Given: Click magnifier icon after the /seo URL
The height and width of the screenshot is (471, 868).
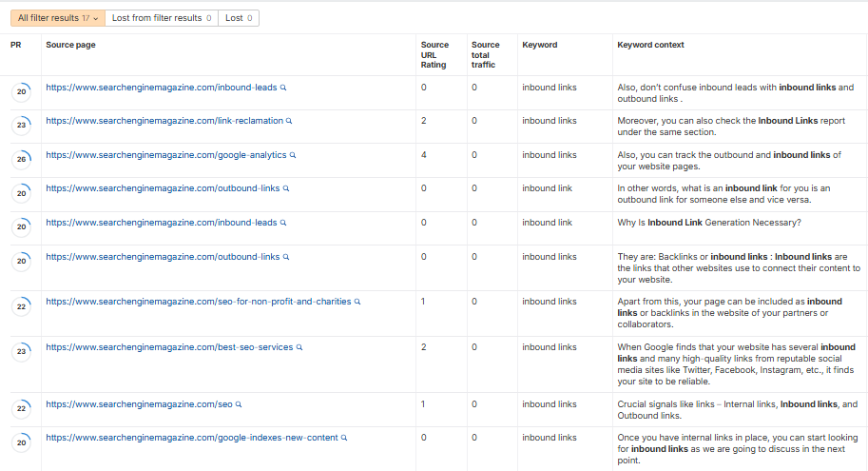Looking at the screenshot, I should tap(239, 405).
